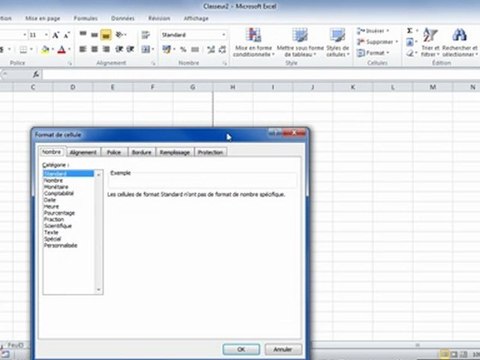Click Annuler in Format de cellule

point(283,349)
